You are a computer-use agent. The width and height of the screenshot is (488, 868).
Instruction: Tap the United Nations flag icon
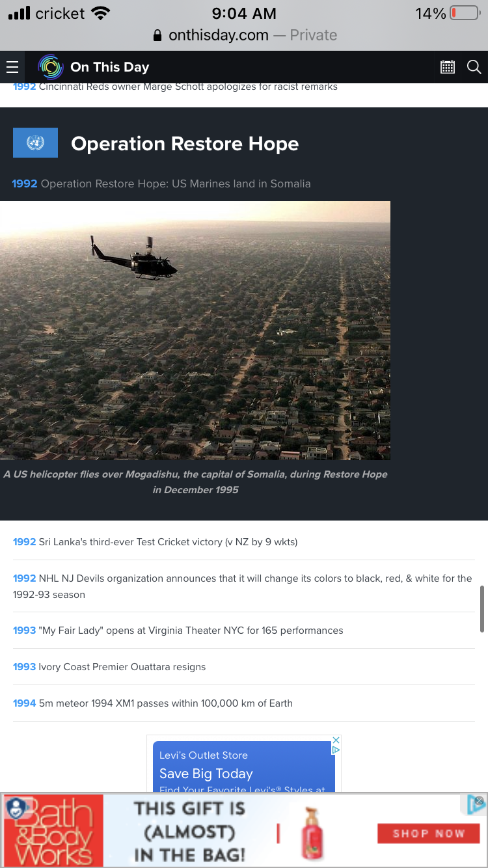[35, 142]
